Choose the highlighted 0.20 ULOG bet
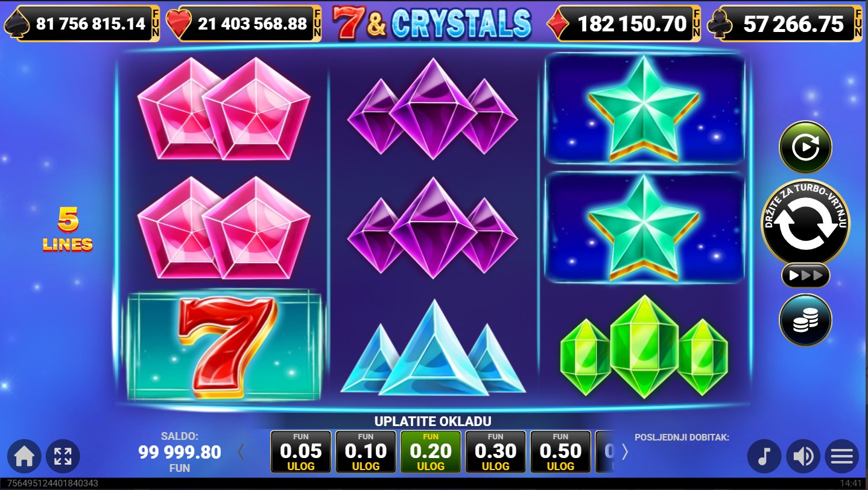The image size is (868, 490). pyautogui.click(x=431, y=451)
